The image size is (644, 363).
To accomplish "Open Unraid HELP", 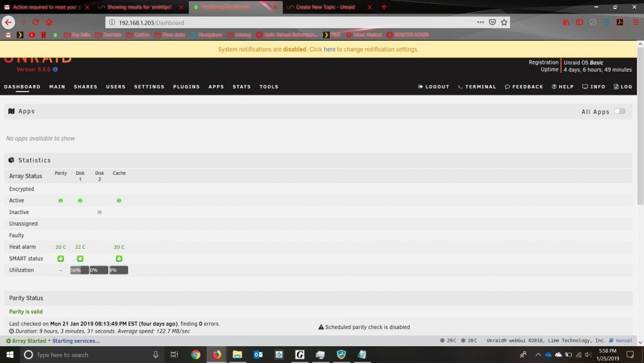I will point(563,87).
